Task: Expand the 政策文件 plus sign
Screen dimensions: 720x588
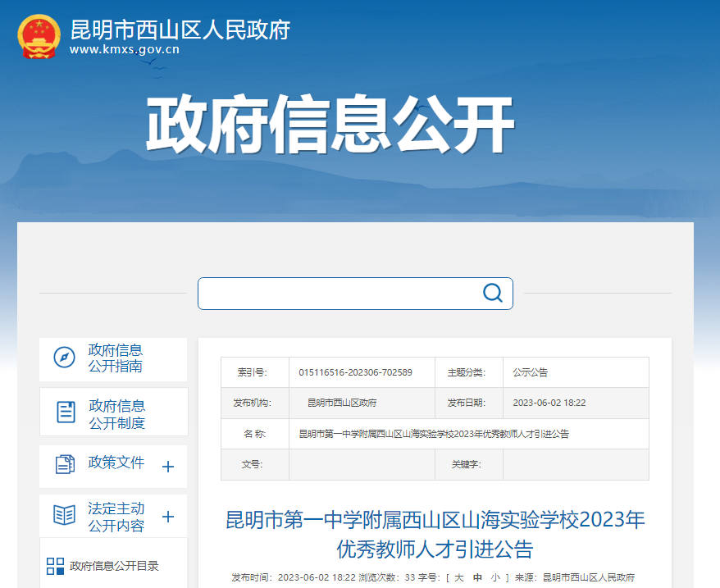Action: click(x=168, y=467)
